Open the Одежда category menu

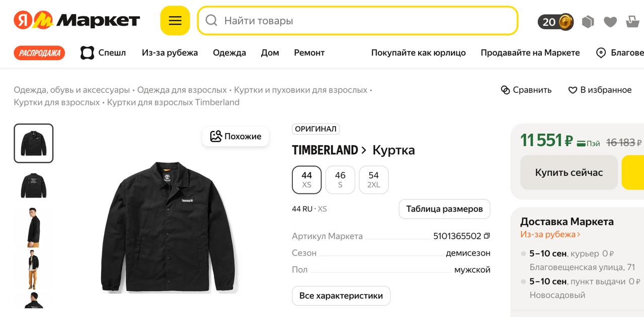point(229,53)
